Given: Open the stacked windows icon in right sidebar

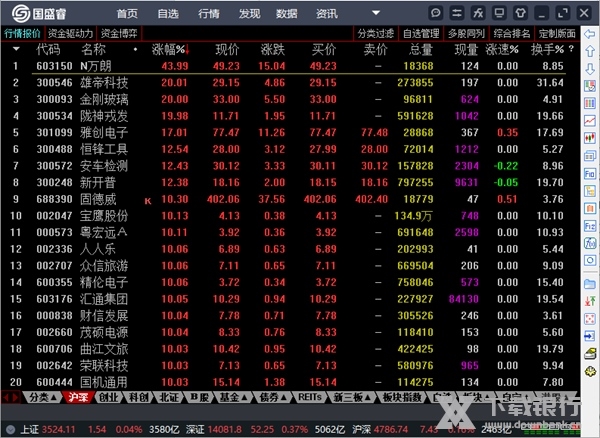Looking at the screenshot, I should click(590, 156).
